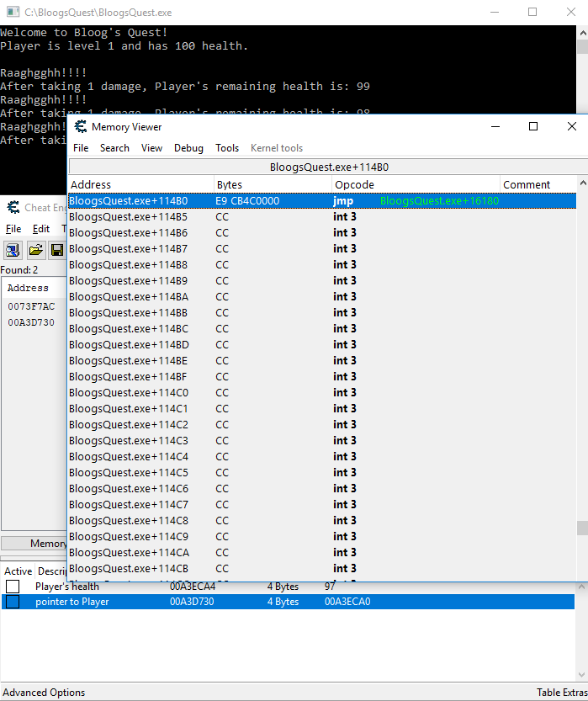Open the Edit menu in Cheat Engine
This screenshot has height=701, width=588.
41,229
